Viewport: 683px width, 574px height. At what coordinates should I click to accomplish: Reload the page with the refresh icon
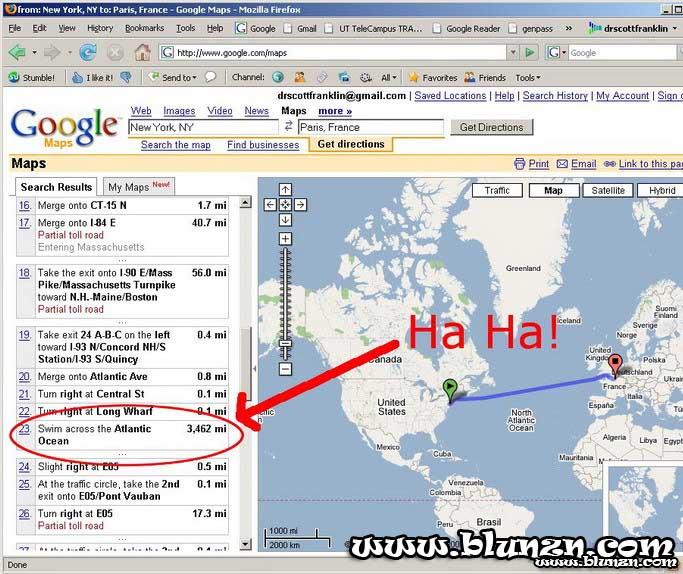[88, 53]
